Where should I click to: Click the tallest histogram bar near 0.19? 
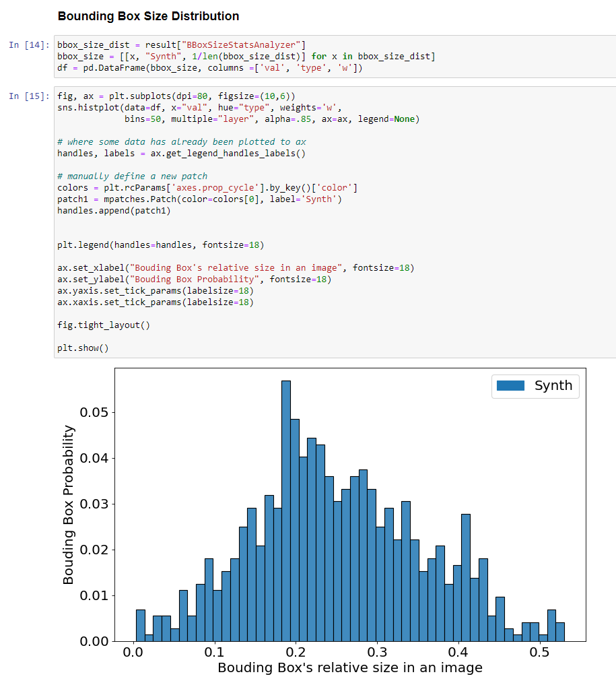coord(286,511)
